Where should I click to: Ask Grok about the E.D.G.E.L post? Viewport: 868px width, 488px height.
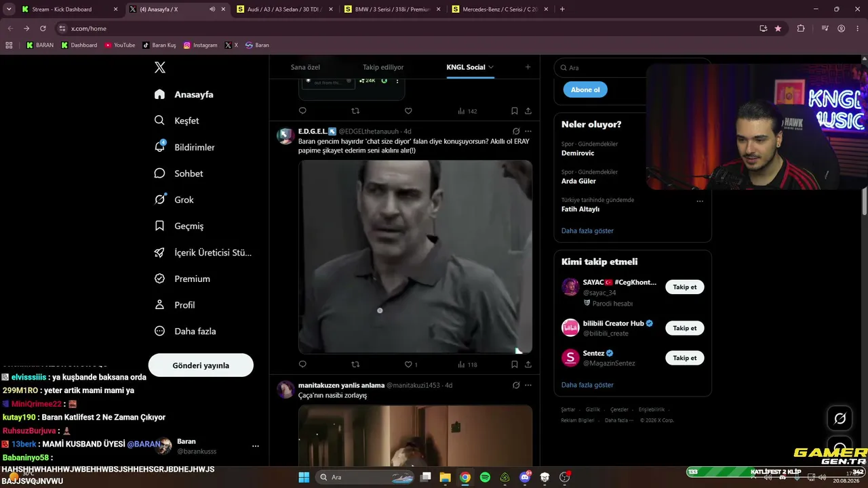[516, 131]
